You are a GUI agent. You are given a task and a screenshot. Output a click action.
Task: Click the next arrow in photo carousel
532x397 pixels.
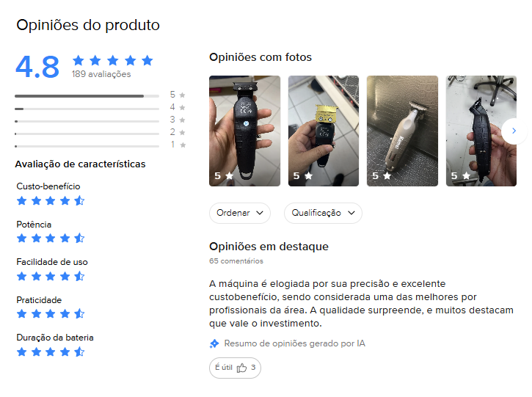pyautogui.click(x=514, y=131)
